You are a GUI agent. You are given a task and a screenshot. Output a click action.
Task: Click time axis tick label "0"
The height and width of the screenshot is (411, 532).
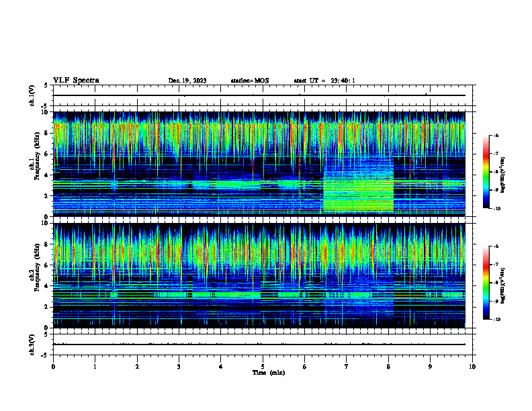click(x=53, y=367)
